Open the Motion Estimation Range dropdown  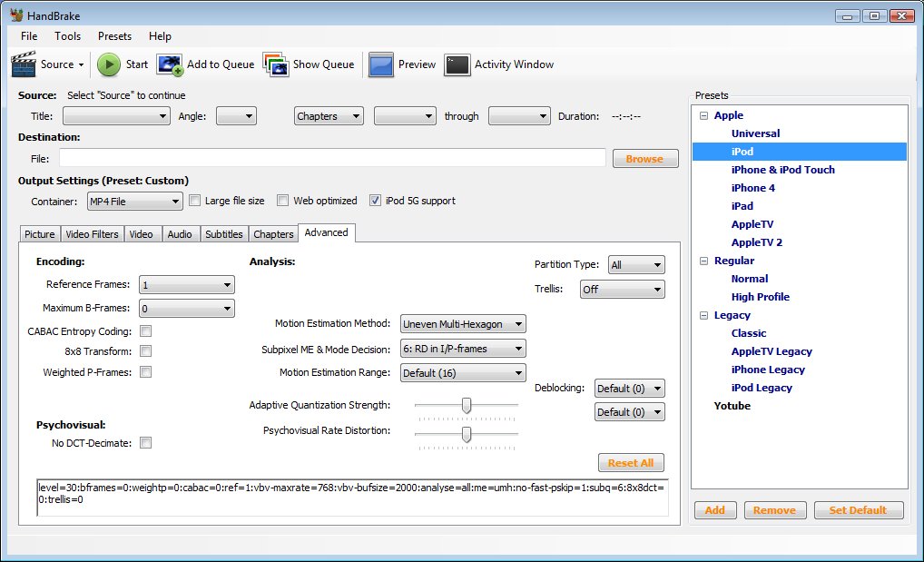463,373
